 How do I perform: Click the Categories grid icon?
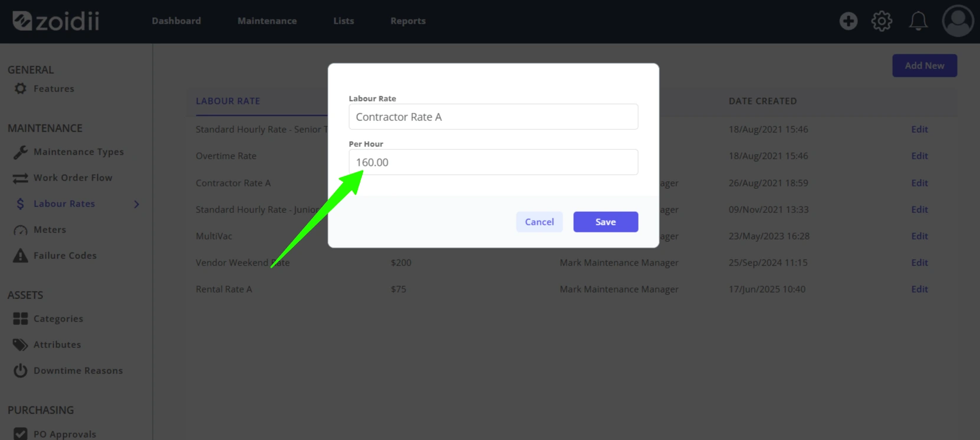[21, 318]
